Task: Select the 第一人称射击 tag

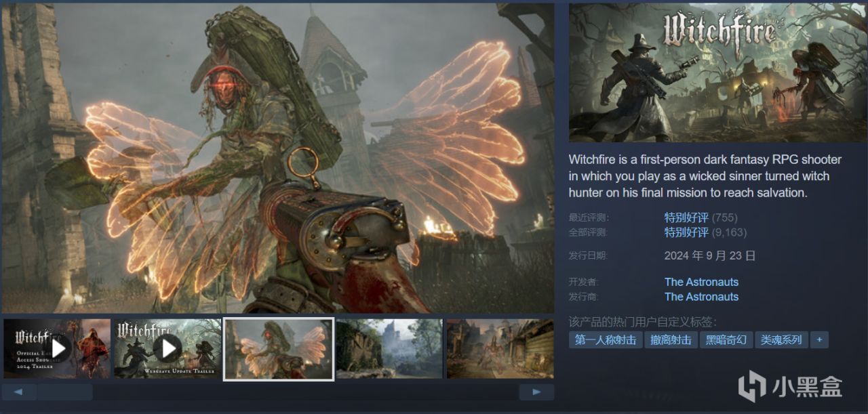Action: (x=606, y=340)
